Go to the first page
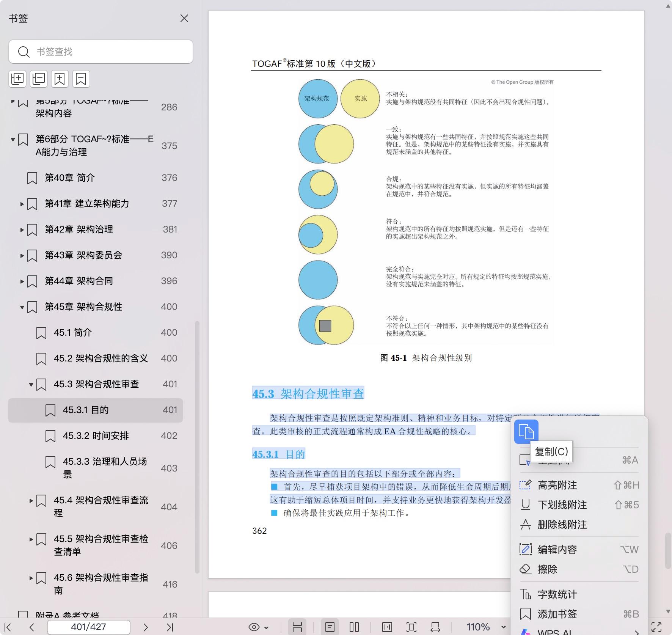The image size is (672, 635). tap(8, 627)
